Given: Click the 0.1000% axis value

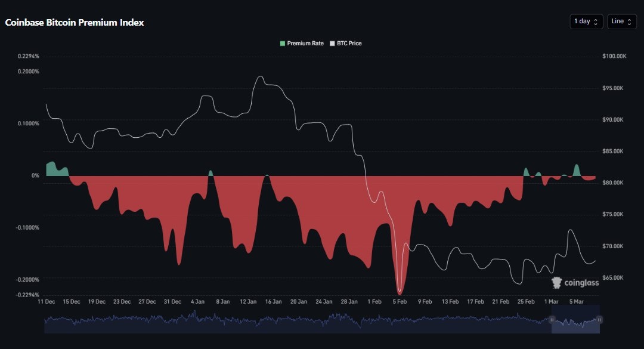Looking at the screenshot, I should [x=29, y=123].
